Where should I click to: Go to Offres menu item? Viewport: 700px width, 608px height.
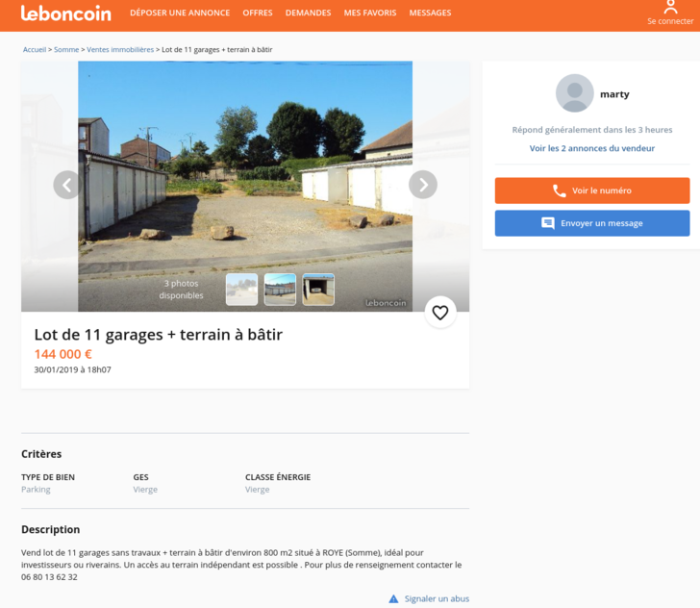258,13
